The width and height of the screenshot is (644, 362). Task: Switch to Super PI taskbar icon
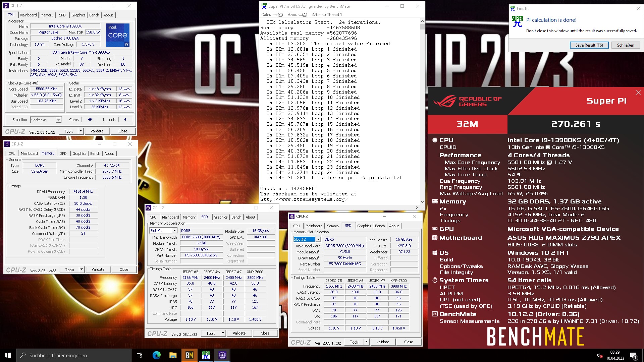[206, 355]
